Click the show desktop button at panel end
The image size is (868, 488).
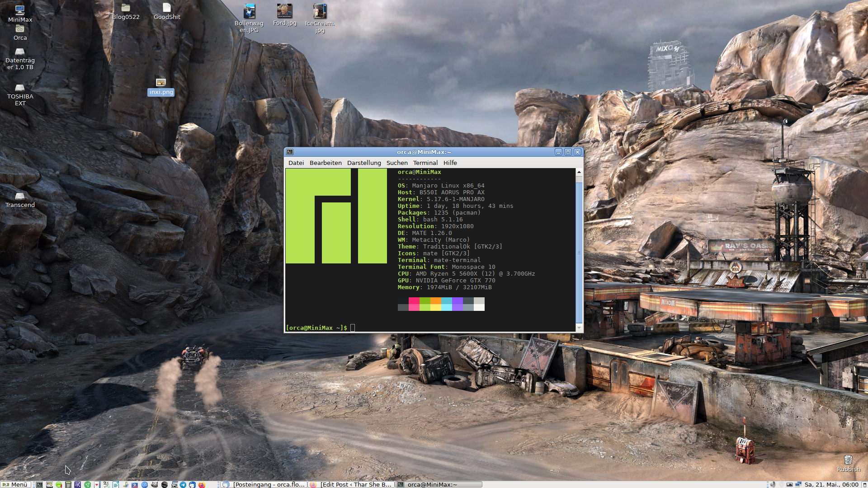coord(864,485)
